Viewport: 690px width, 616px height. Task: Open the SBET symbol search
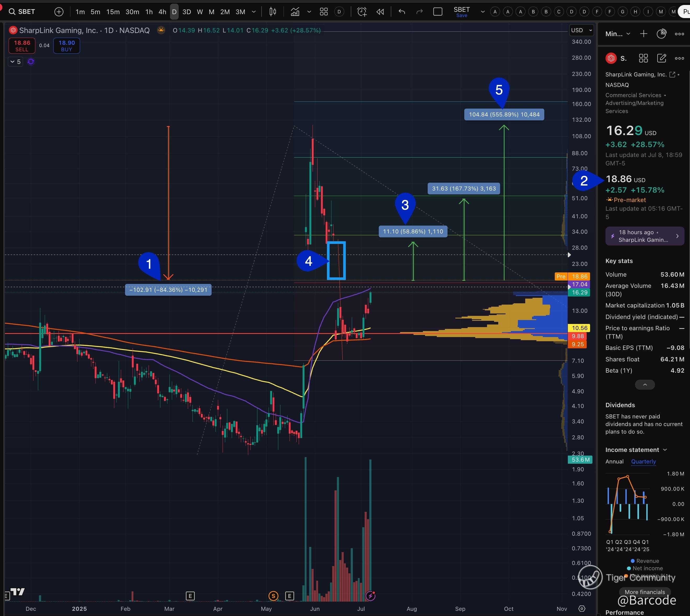[22, 12]
